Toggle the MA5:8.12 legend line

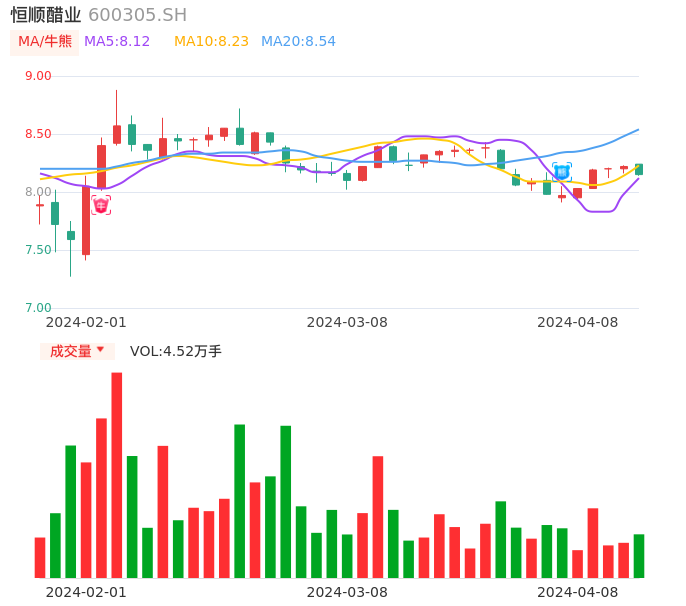117,42
